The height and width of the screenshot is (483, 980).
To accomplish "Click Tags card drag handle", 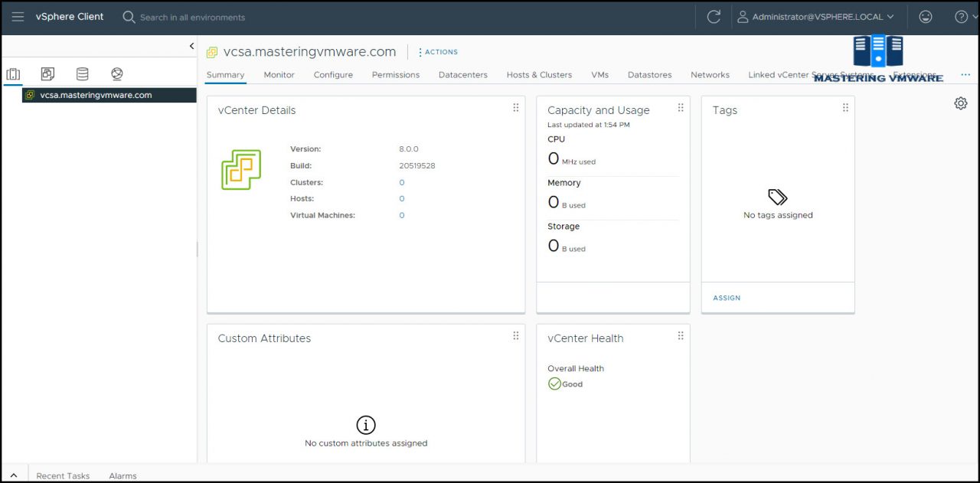I will point(845,108).
